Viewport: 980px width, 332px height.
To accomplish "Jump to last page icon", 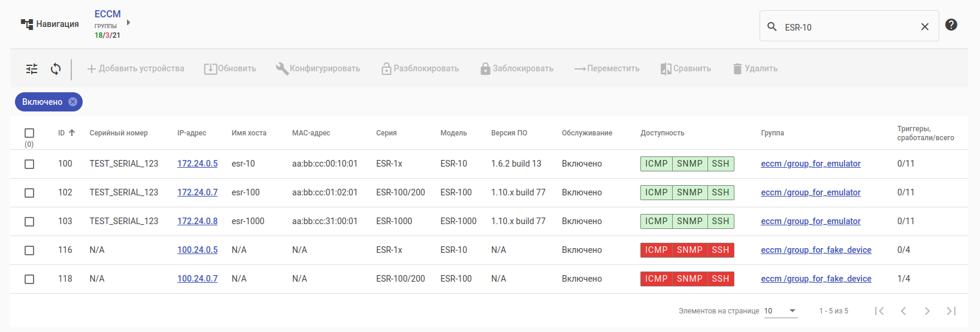I will point(951,311).
